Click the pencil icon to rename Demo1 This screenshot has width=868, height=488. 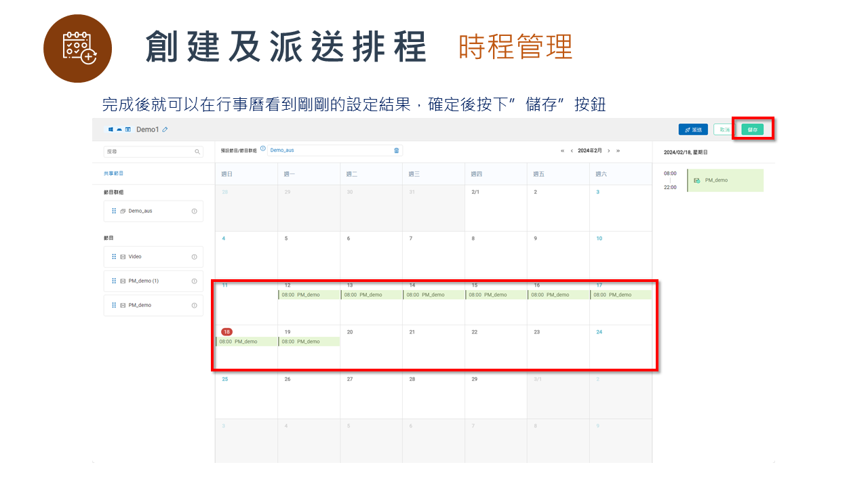pyautogui.click(x=165, y=129)
